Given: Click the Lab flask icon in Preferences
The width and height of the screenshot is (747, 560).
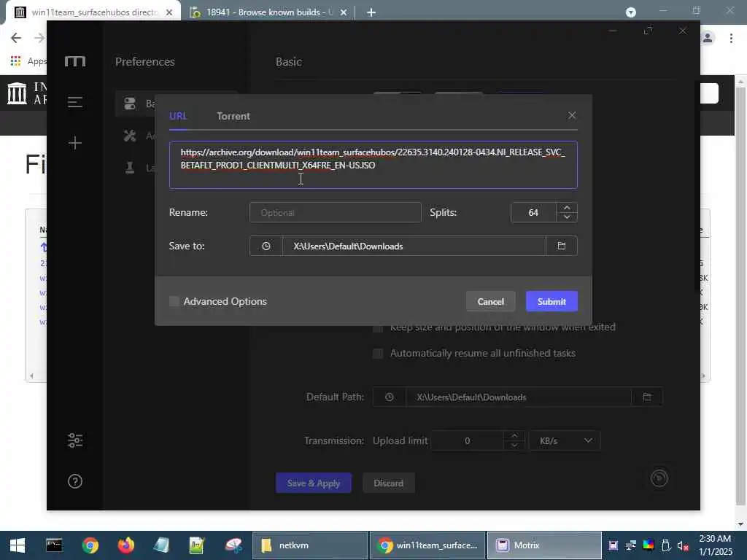Looking at the screenshot, I should pos(130,168).
